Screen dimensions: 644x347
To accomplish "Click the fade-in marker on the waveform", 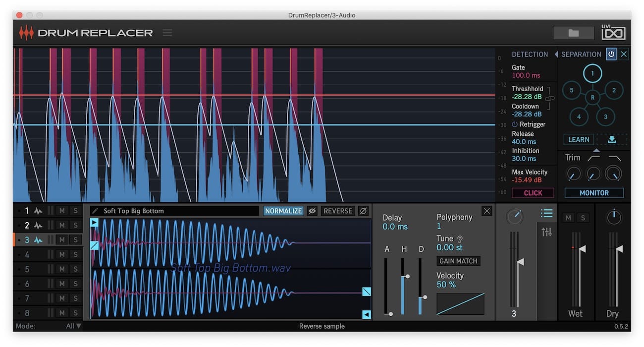I will click(x=95, y=245).
